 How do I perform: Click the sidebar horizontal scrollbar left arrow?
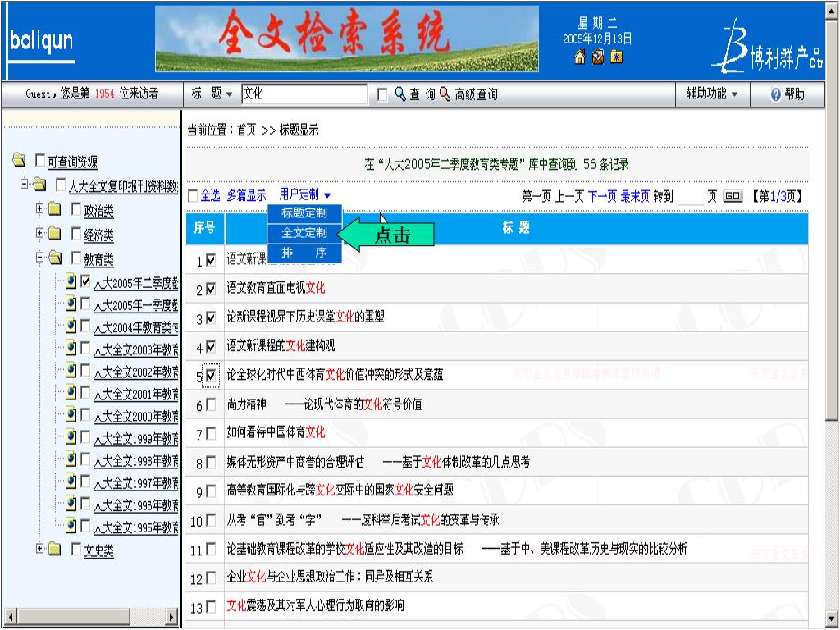click(10, 617)
